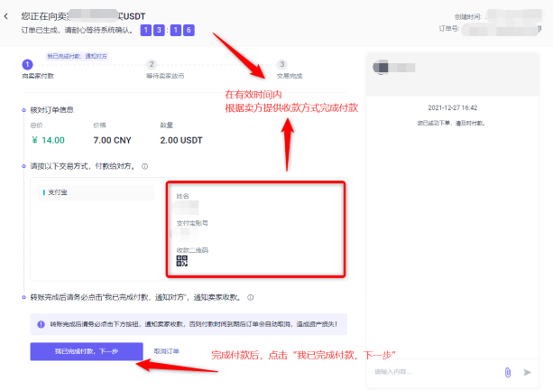553x391 pixels.
Task: Click the attachment paperclip icon in chat
Action: coord(508,372)
